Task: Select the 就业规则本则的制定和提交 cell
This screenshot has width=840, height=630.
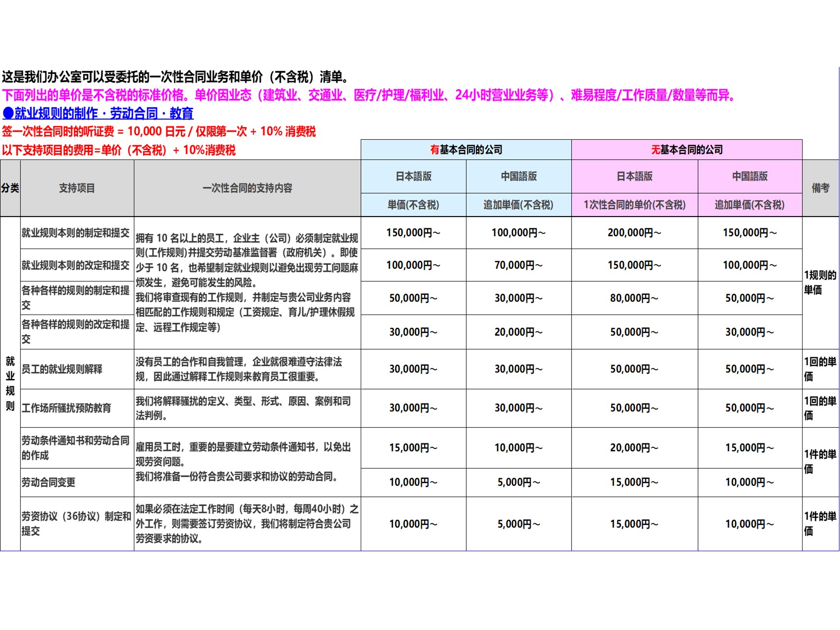Action: click(76, 233)
